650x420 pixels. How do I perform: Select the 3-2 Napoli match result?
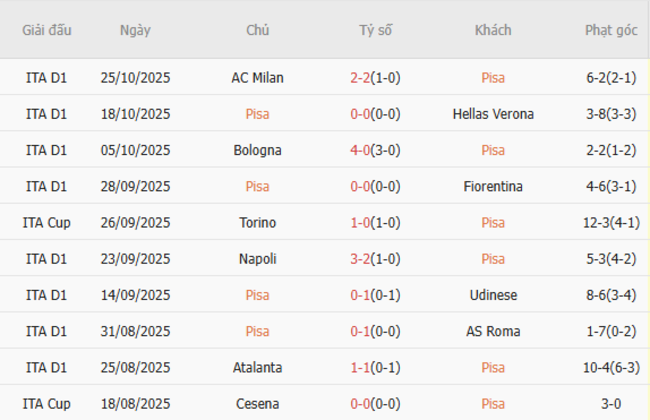pos(362,258)
